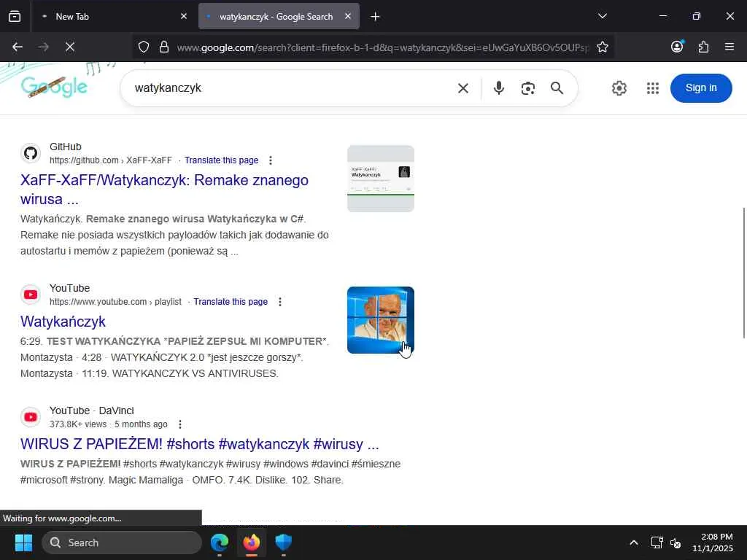Click the muted volume tray icon
747x560 pixels.
point(676,542)
